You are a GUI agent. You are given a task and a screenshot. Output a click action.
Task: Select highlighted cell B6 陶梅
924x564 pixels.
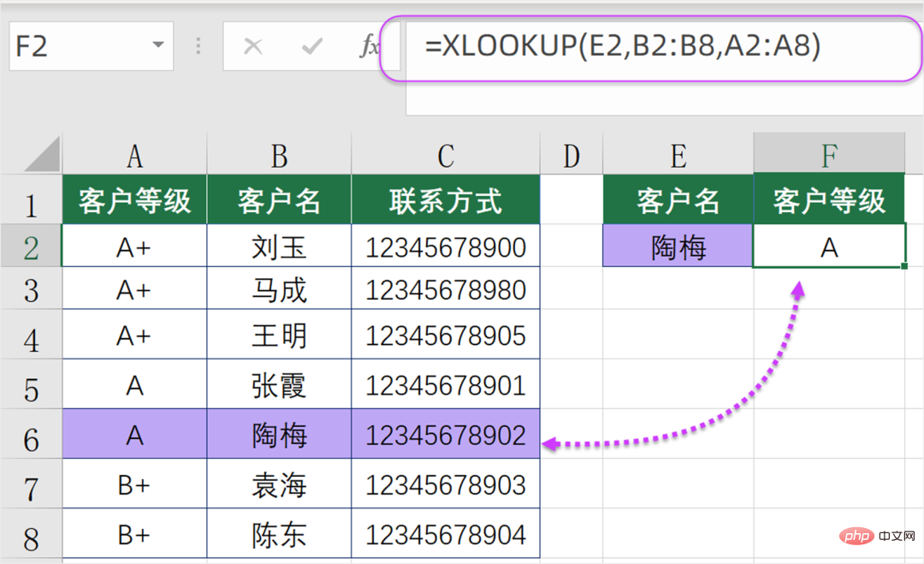(279, 434)
